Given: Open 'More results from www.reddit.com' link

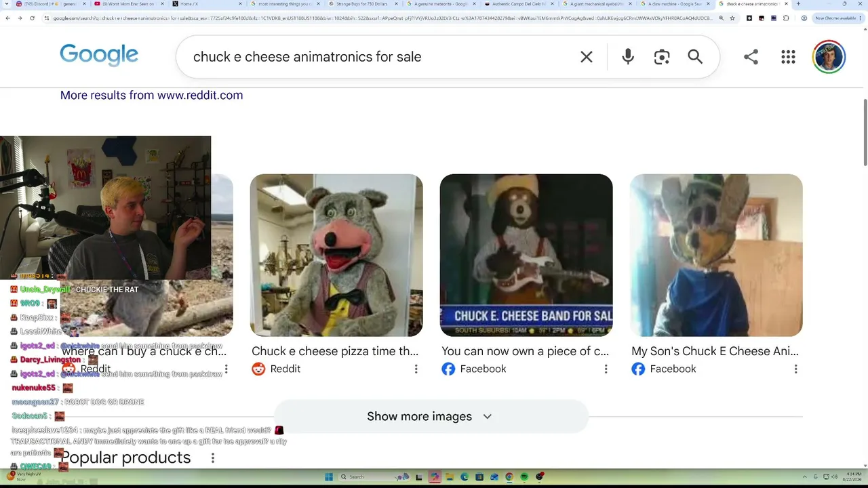Looking at the screenshot, I should 151,95.
